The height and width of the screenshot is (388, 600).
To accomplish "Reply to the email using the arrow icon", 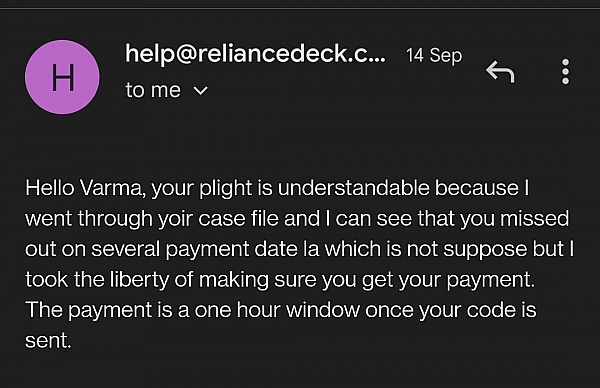I will (x=500, y=72).
